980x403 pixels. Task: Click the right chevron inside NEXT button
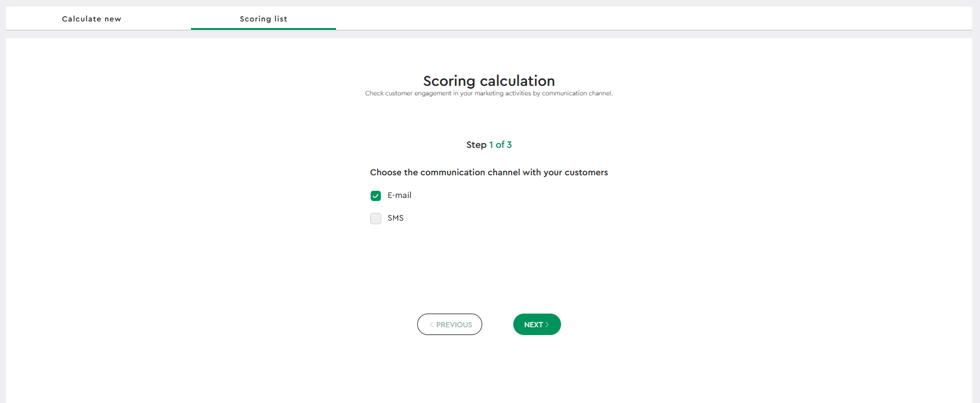tap(547, 325)
